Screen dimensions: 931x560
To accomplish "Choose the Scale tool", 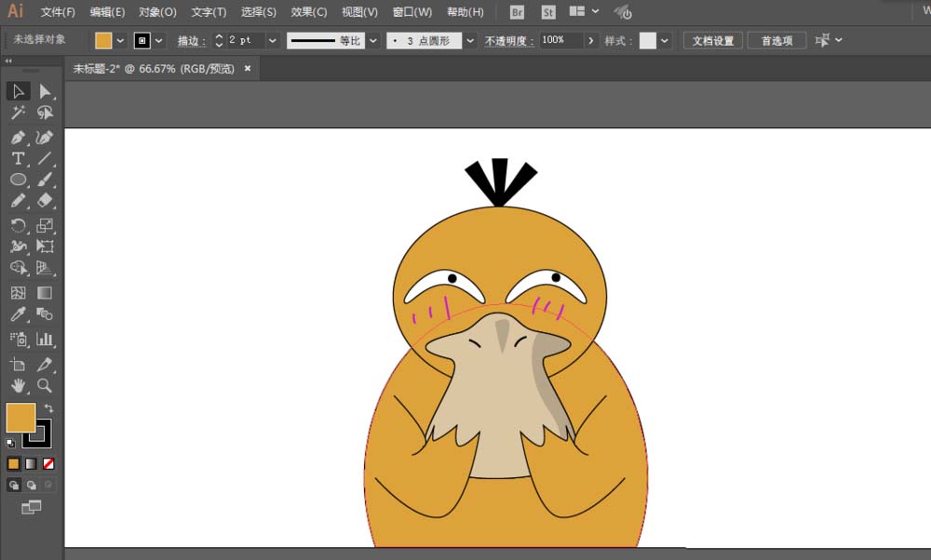I will [x=45, y=225].
